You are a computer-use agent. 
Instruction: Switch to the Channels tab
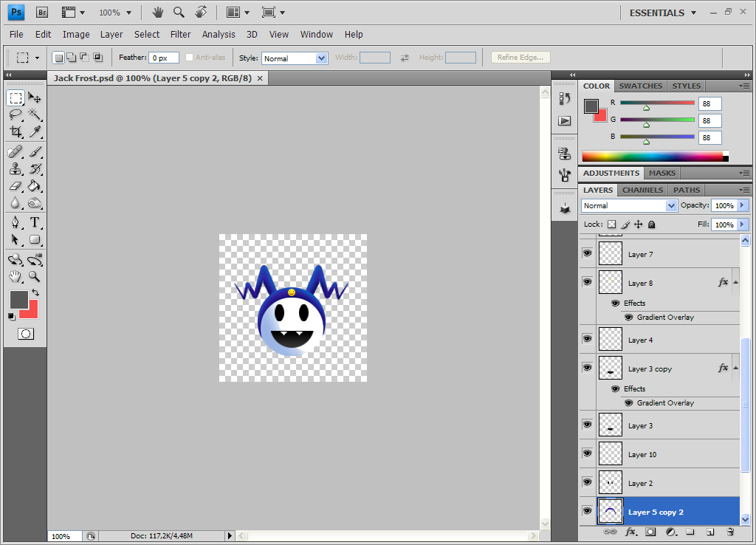point(642,190)
